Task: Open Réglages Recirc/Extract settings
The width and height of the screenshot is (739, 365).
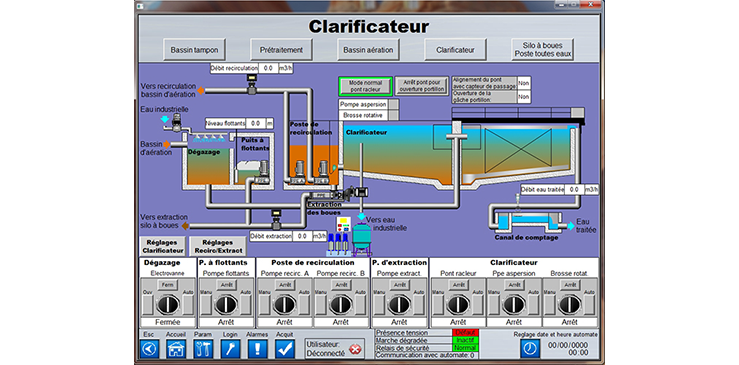Action: coord(218,246)
